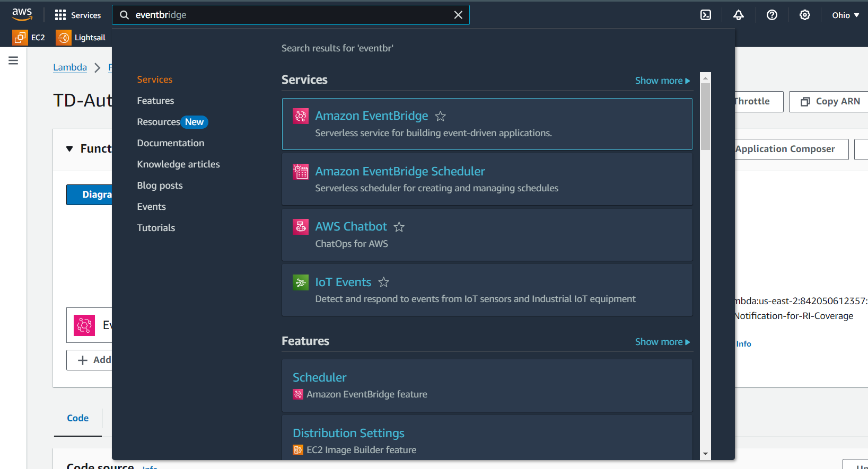Open the settings gear icon
868x469 pixels.
point(805,15)
